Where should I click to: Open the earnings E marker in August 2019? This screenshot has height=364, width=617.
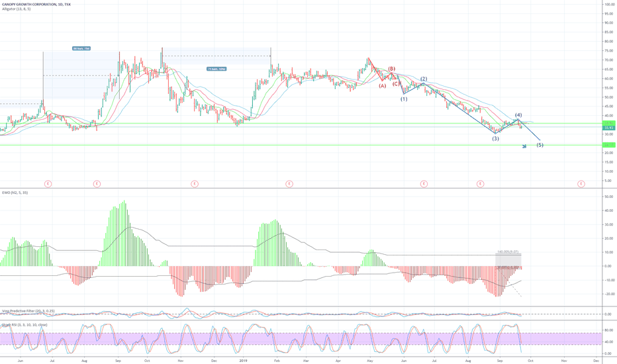click(480, 184)
